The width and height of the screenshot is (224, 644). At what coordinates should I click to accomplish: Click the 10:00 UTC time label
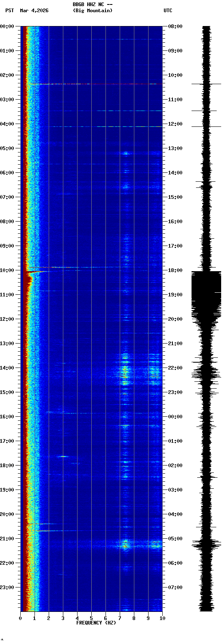coord(175,75)
